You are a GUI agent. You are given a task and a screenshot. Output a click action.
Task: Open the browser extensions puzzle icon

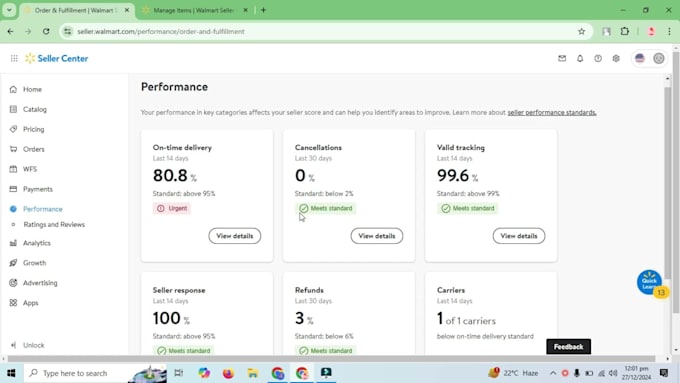coord(624,31)
